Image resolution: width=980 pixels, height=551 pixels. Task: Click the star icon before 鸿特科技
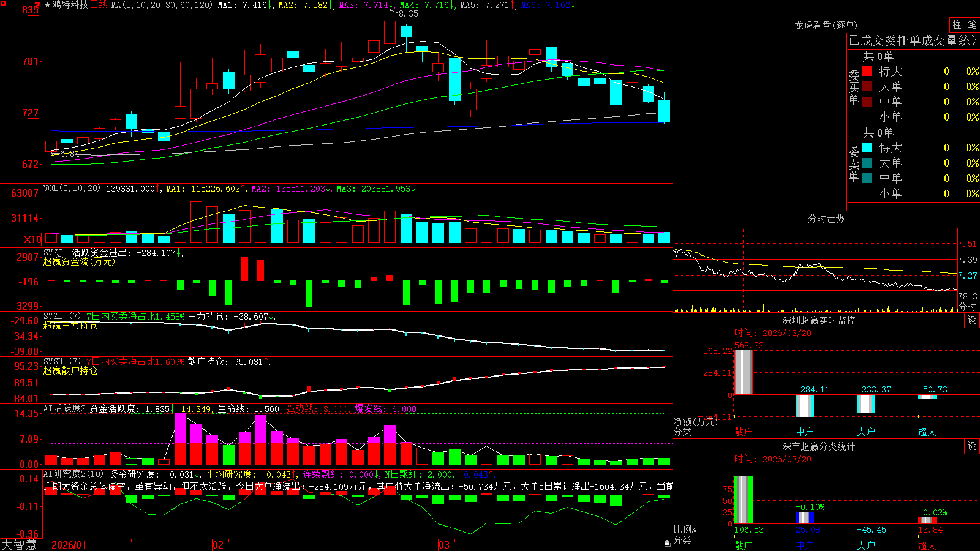[x=47, y=5]
